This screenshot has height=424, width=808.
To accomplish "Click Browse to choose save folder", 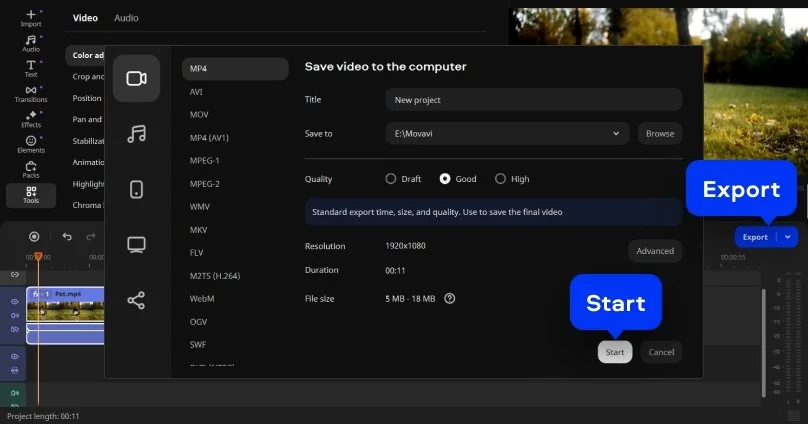I will point(659,133).
